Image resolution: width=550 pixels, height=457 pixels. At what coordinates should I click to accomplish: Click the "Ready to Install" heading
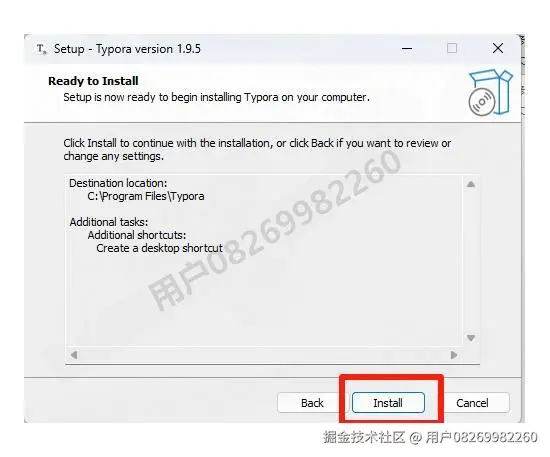tap(93, 81)
